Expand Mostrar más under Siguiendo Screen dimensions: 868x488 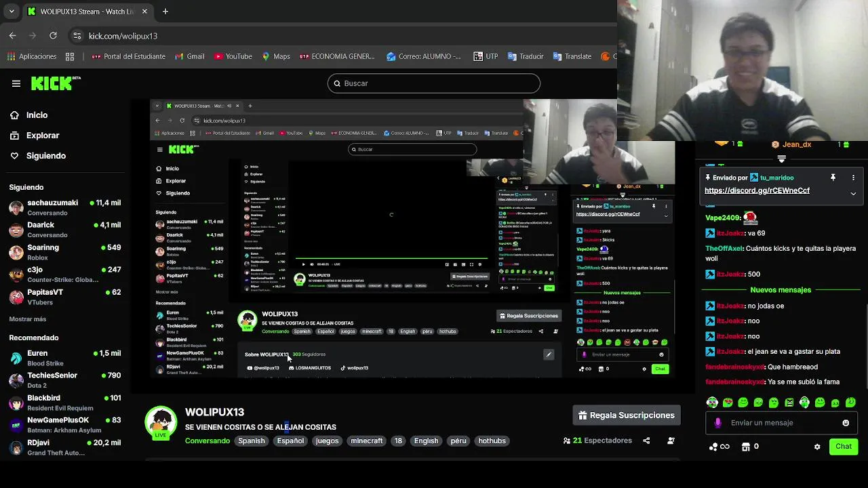pos(28,319)
